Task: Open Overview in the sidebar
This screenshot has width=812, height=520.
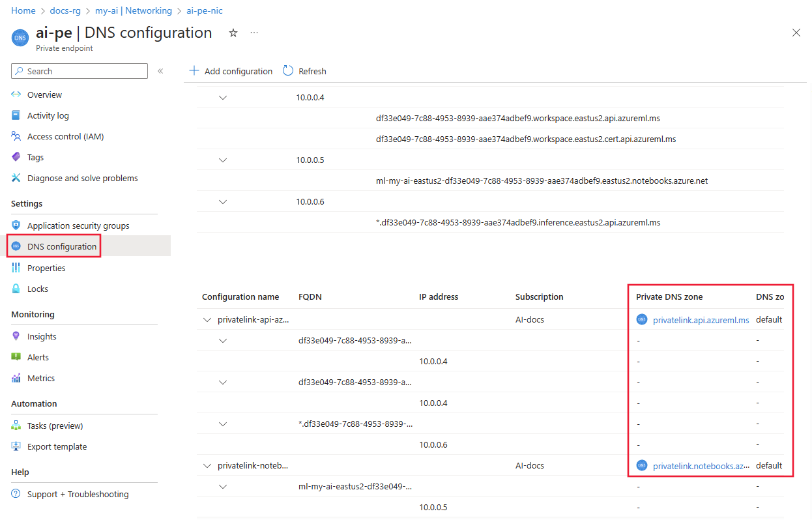Action: [x=44, y=94]
